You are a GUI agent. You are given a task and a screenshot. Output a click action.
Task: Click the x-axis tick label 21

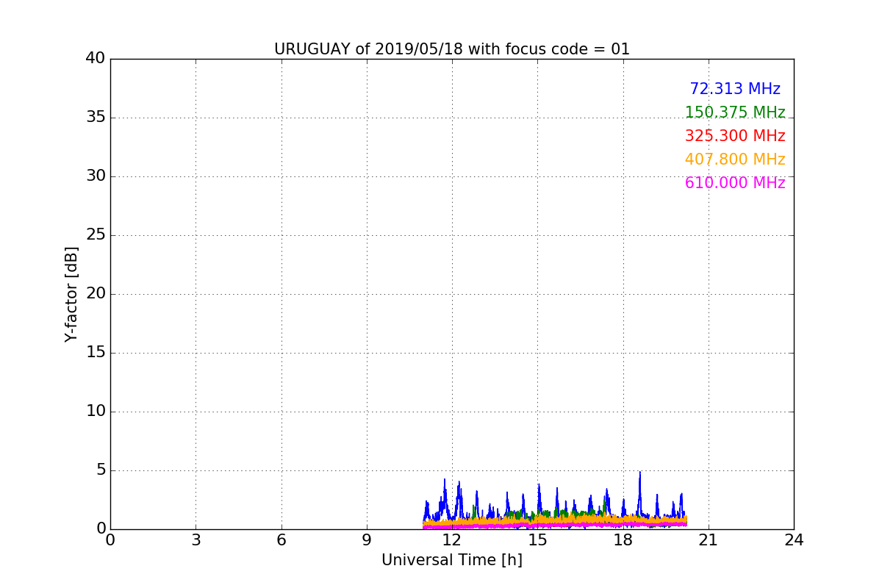tap(709, 540)
